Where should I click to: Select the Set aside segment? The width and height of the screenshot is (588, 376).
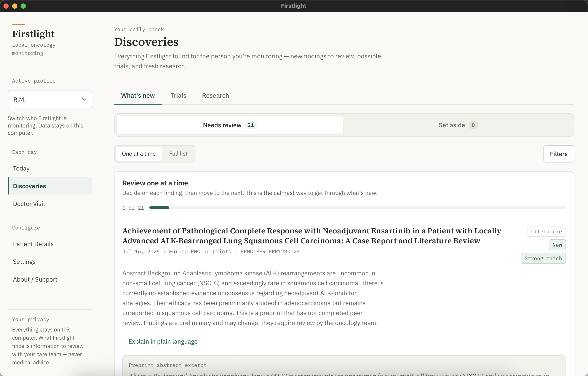(x=458, y=125)
